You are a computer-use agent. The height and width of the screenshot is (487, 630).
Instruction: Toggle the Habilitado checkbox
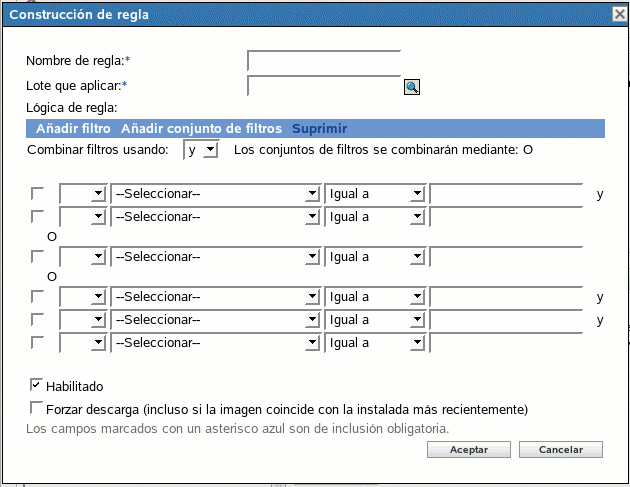(37, 385)
